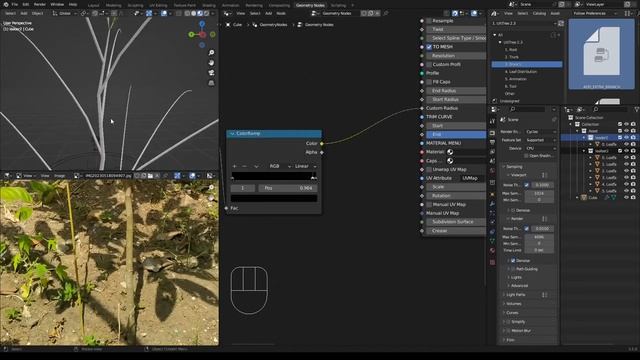The image size is (640, 360).
Task: Toggle the Custom Profil checkbox
Action: pos(429,64)
